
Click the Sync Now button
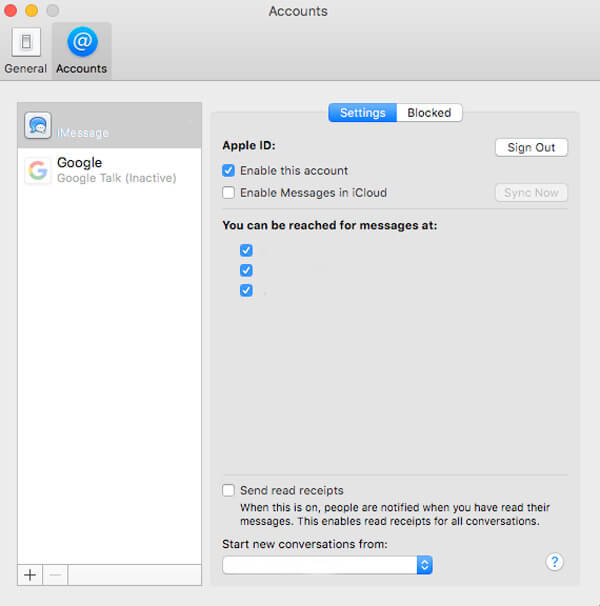click(x=531, y=192)
